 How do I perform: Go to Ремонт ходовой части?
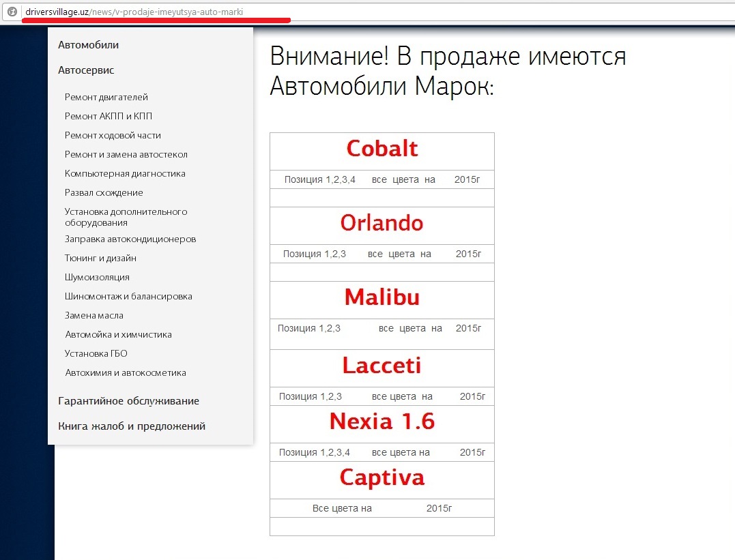point(113,136)
